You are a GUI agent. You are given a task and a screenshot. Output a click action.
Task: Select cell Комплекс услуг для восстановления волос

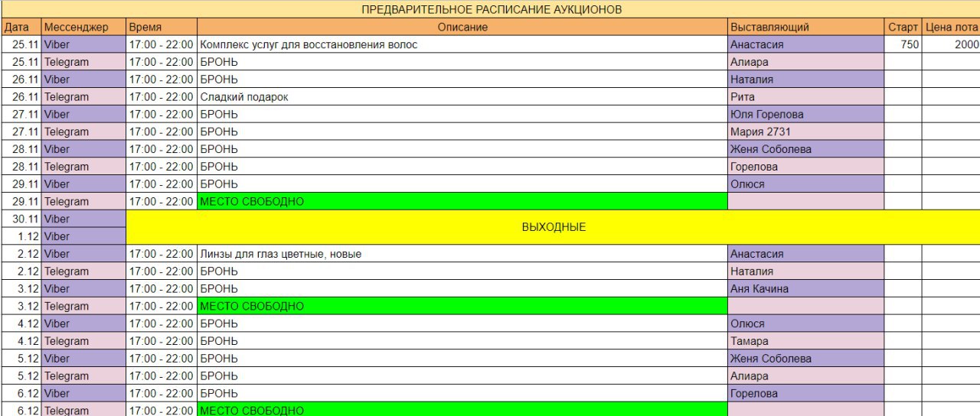[462, 44]
